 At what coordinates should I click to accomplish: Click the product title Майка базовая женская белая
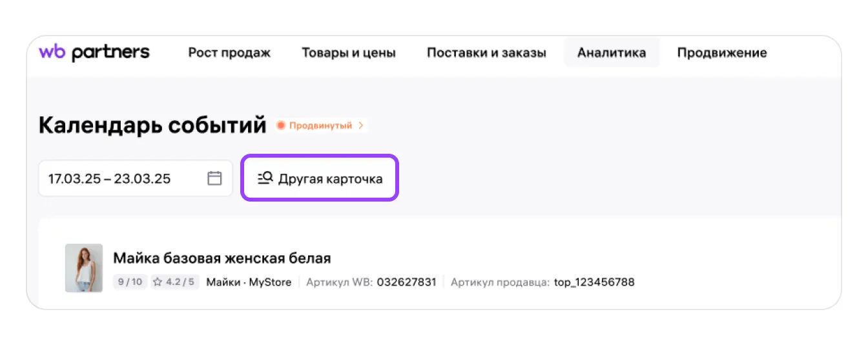tap(222, 258)
